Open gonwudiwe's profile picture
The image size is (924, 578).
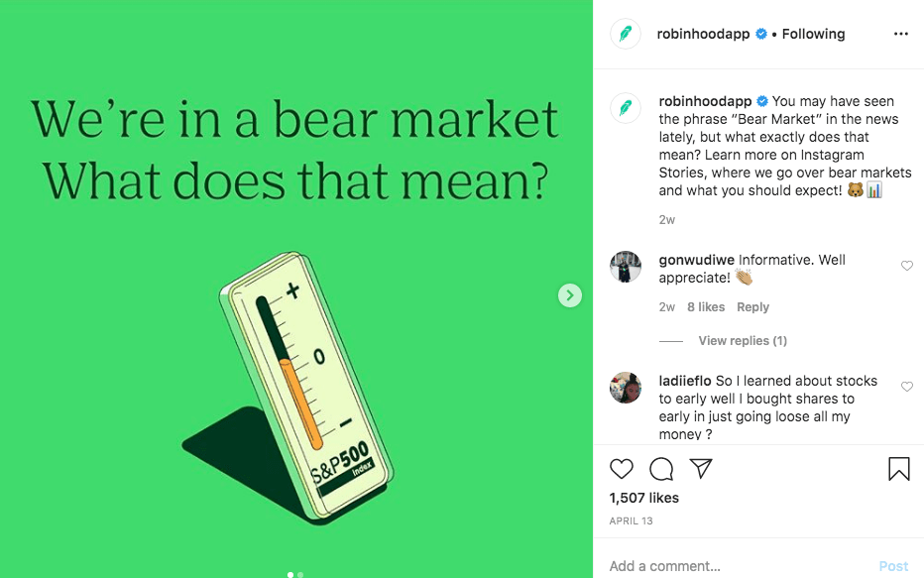pos(626,267)
